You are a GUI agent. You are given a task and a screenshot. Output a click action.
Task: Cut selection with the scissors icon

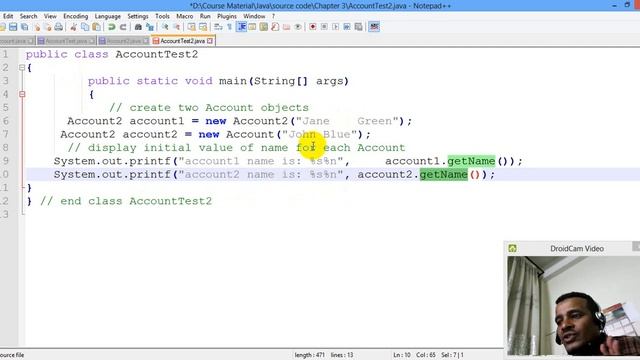73,27
